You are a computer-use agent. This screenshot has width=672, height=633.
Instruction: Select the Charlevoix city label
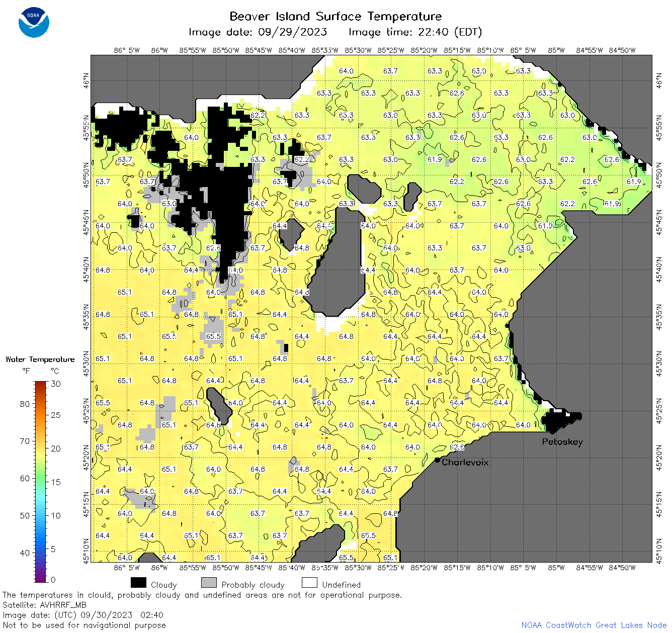[465, 462]
